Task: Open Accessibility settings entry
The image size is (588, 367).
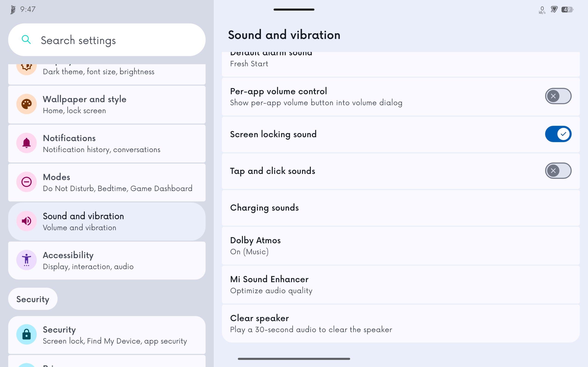Action: (x=107, y=260)
